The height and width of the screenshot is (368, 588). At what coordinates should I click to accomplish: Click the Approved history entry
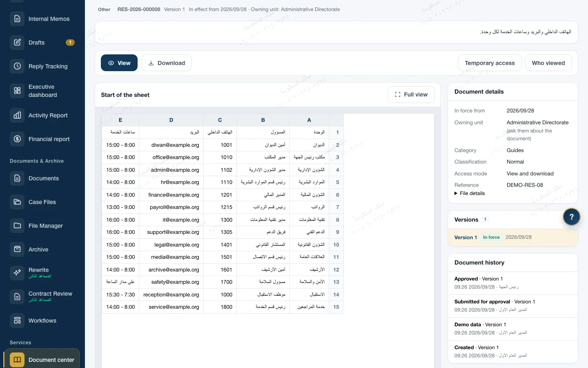coord(512,283)
